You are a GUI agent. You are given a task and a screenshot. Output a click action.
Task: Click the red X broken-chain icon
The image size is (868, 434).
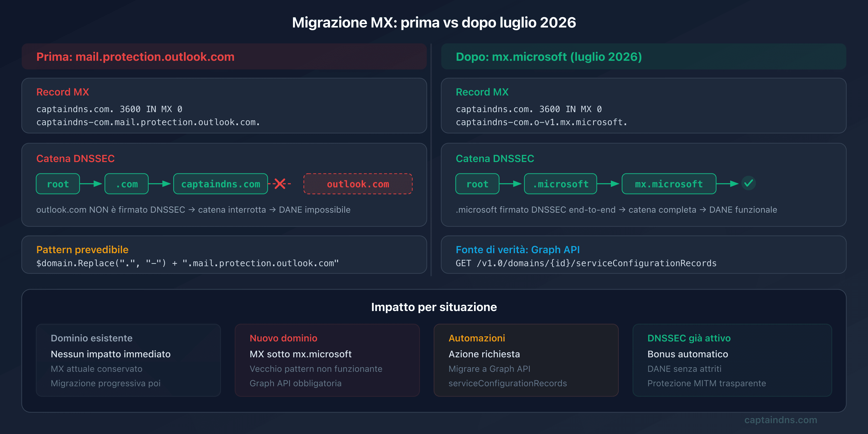(x=280, y=184)
